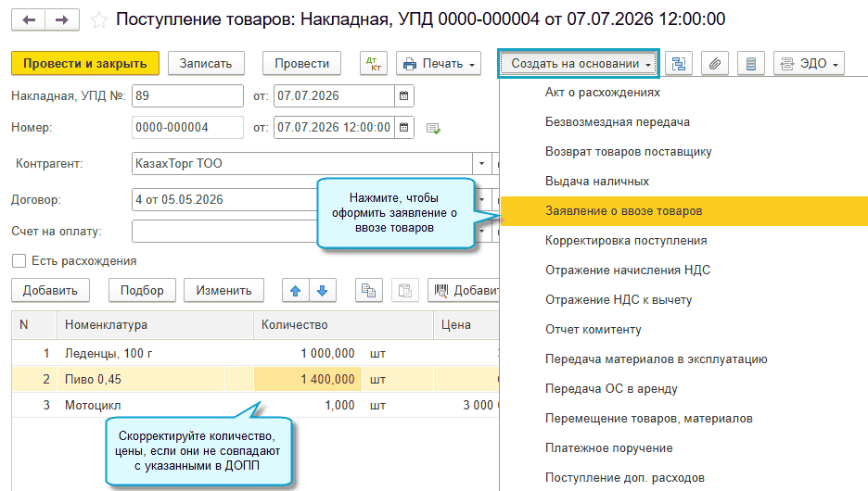
Task: Move selected row up with blue arrow
Action: 296,290
